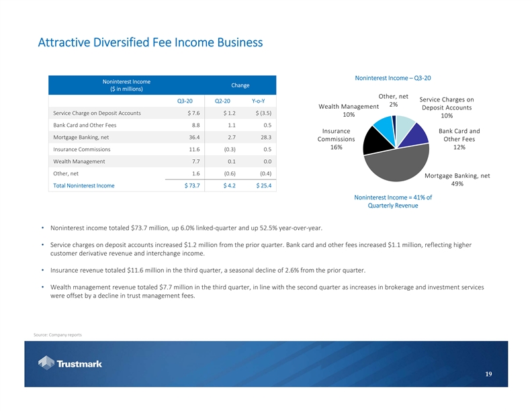Select the Change header in the table
Screen dimensions: 532x411
240,85
